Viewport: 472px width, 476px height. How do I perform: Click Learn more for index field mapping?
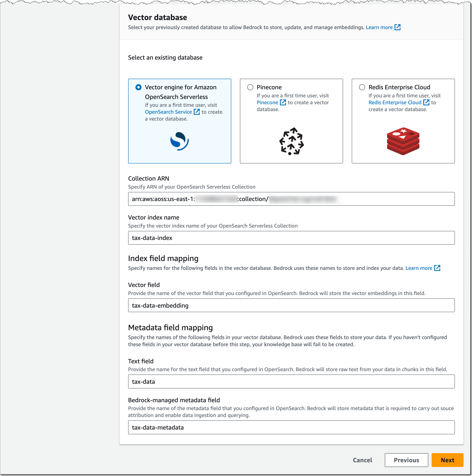coord(419,268)
